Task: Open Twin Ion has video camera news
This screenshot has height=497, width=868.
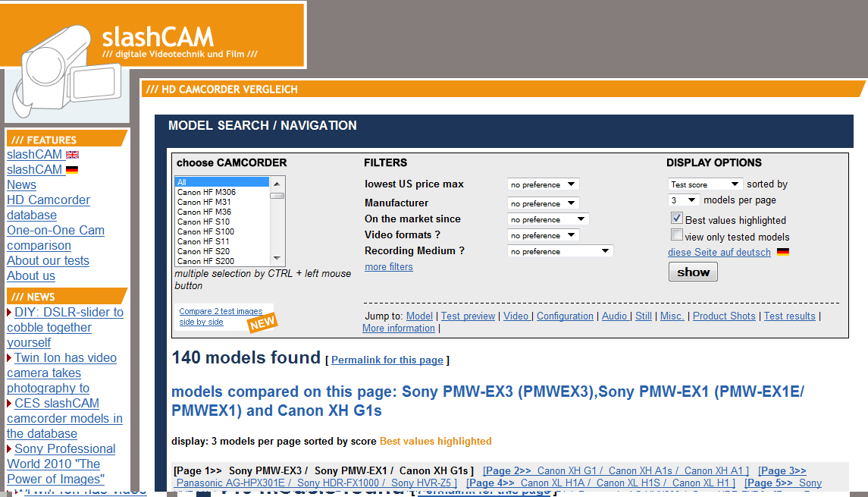Action: [62, 373]
